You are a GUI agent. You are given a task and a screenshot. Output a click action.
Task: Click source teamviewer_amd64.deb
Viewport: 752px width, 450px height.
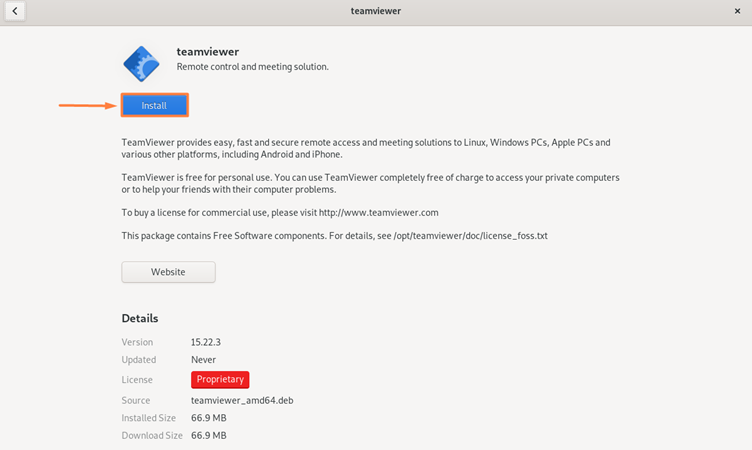[242, 401]
